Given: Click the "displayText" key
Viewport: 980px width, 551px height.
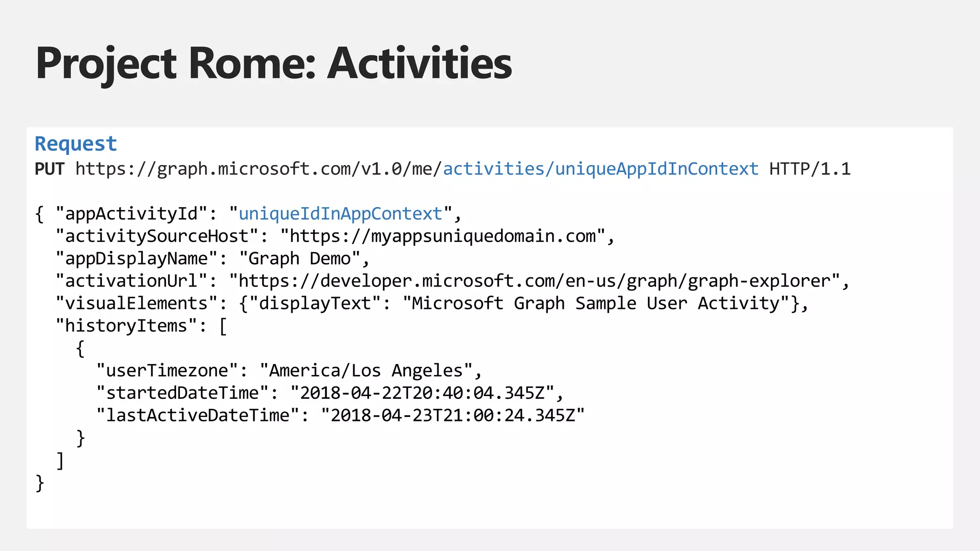Looking at the screenshot, I should (x=315, y=304).
